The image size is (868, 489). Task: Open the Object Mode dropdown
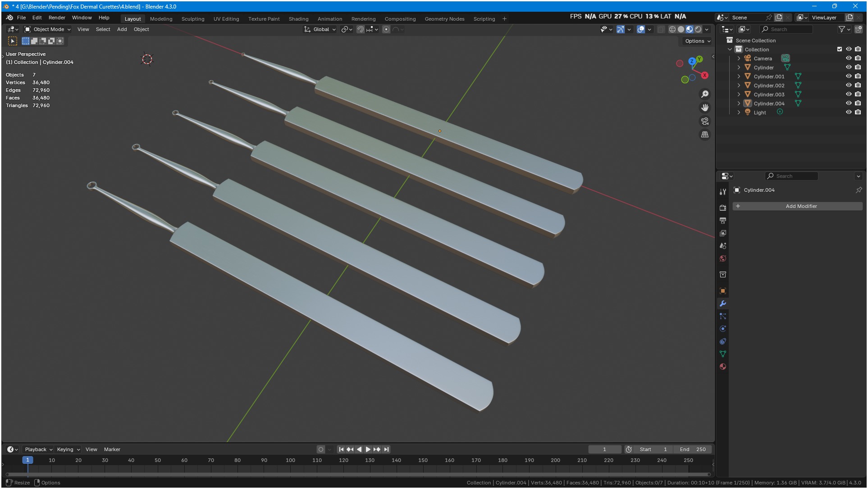pyautogui.click(x=47, y=29)
